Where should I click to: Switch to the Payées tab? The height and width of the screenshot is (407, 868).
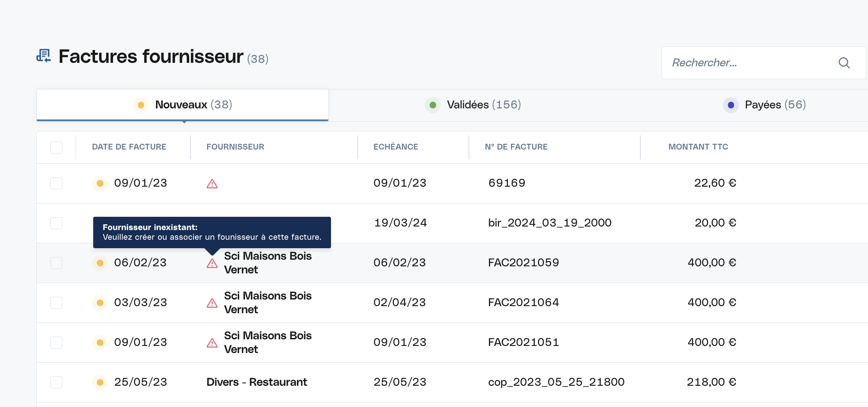[765, 105]
